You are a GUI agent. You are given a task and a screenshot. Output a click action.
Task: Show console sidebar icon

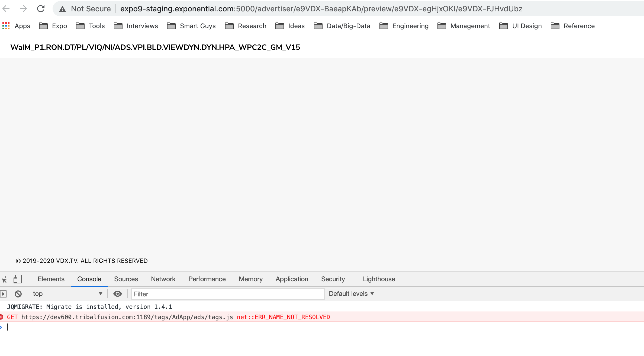3,294
